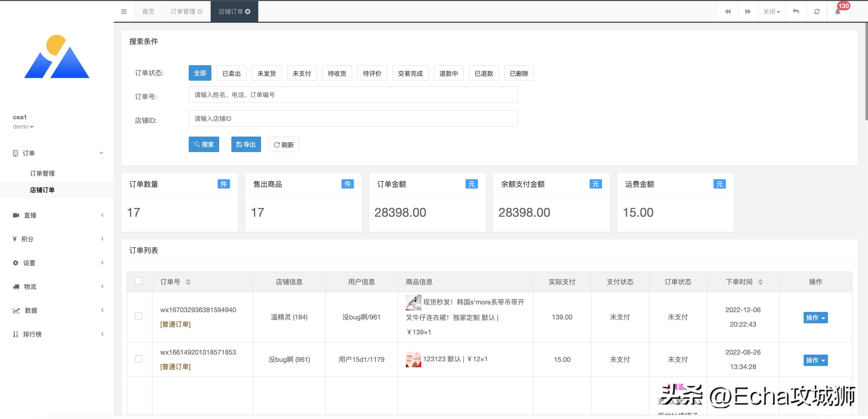Expand the demo dropdown under cea1

click(x=24, y=126)
